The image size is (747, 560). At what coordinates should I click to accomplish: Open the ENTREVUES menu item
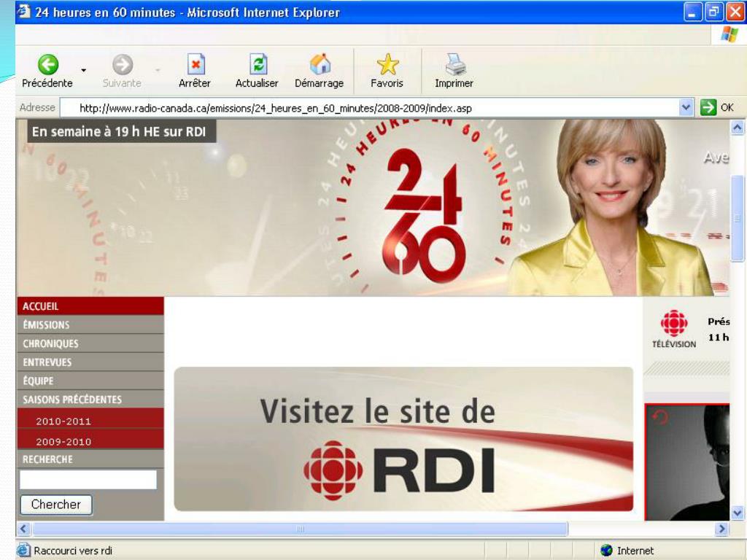click(x=90, y=362)
